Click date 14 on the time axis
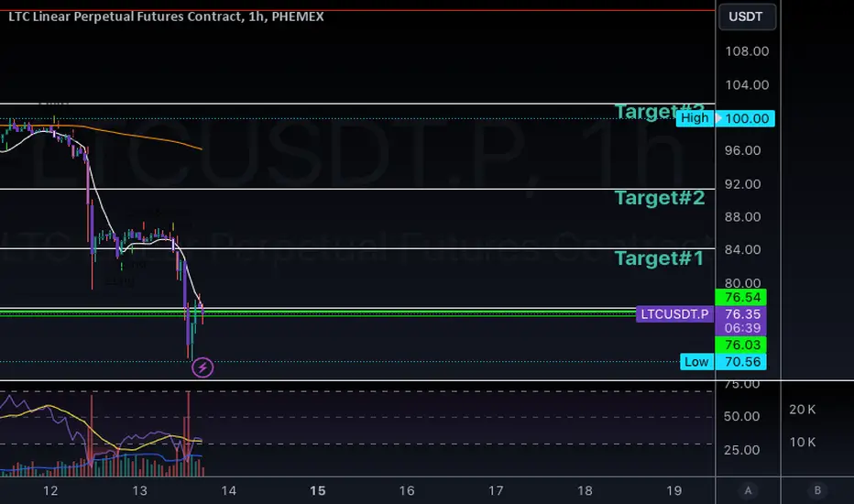 (229, 491)
